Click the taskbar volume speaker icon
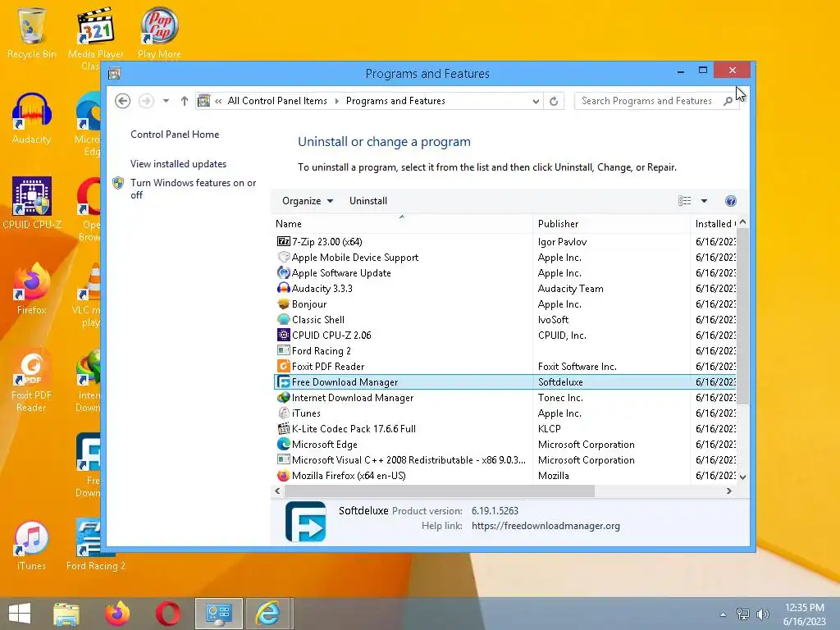The image size is (840, 630). (x=762, y=614)
